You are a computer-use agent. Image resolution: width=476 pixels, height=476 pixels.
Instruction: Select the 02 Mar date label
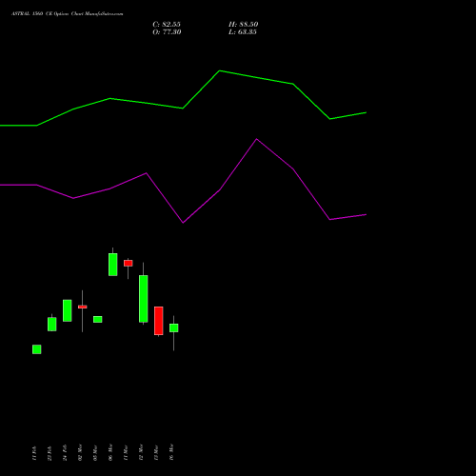pyautogui.click(x=80, y=452)
